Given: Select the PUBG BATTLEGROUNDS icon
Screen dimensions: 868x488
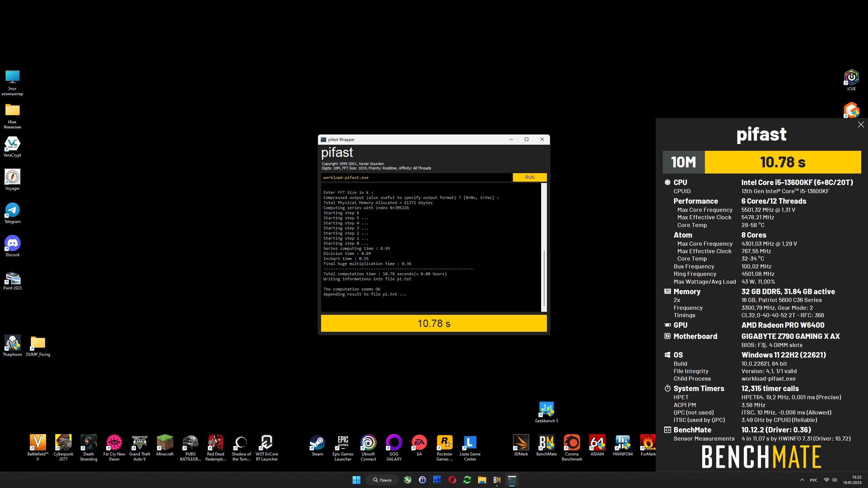Looking at the screenshot, I should coord(191,448).
